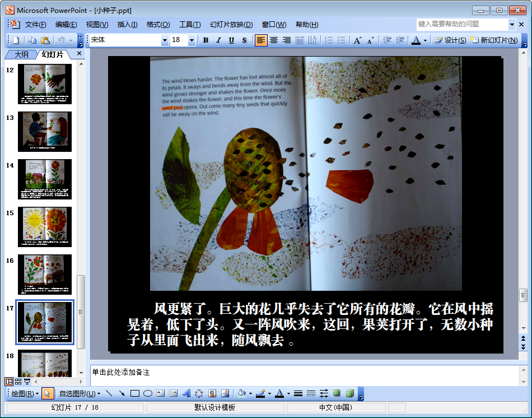Viewport: 532px width, 418px height.
Task: Switch to the 大纲 outline tab
Action: point(21,54)
